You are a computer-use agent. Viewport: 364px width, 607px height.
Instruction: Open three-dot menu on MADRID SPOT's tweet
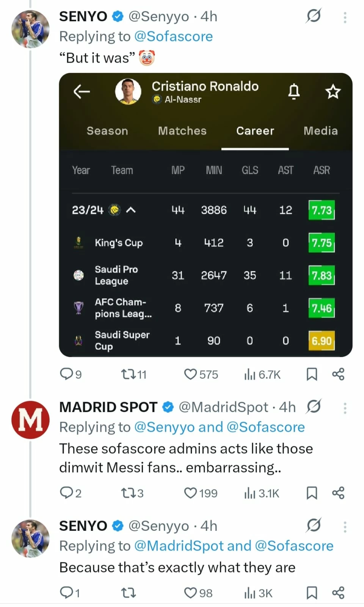[x=345, y=408]
